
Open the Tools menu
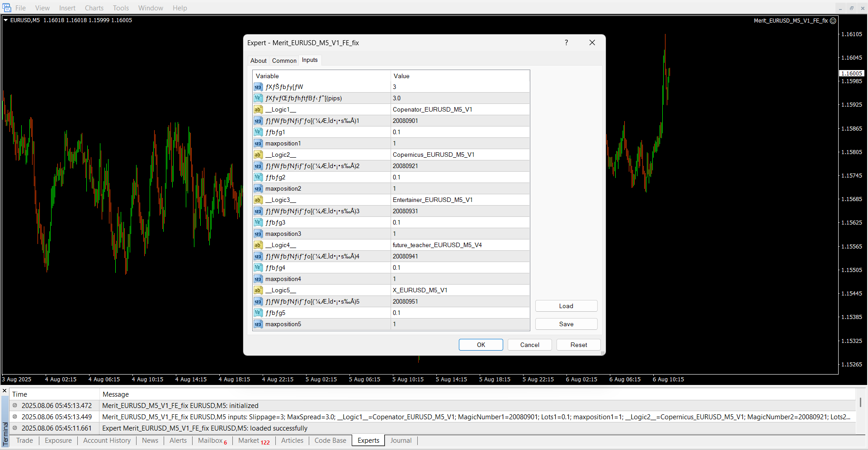121,8
